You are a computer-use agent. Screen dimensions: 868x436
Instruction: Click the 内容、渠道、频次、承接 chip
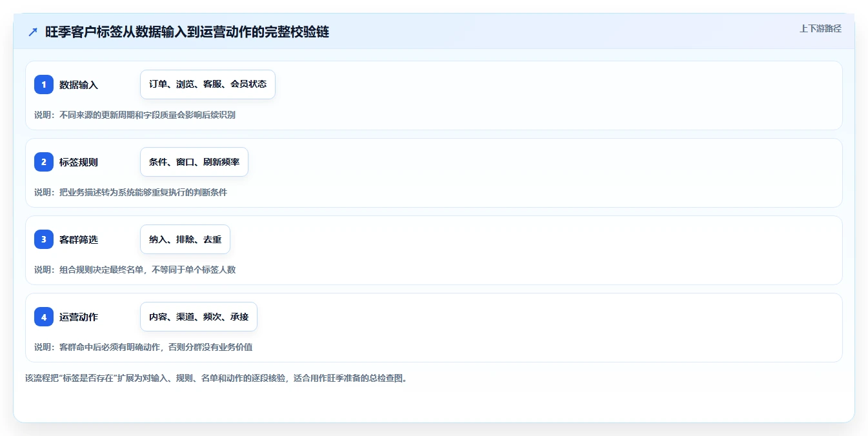coord(199,317)
